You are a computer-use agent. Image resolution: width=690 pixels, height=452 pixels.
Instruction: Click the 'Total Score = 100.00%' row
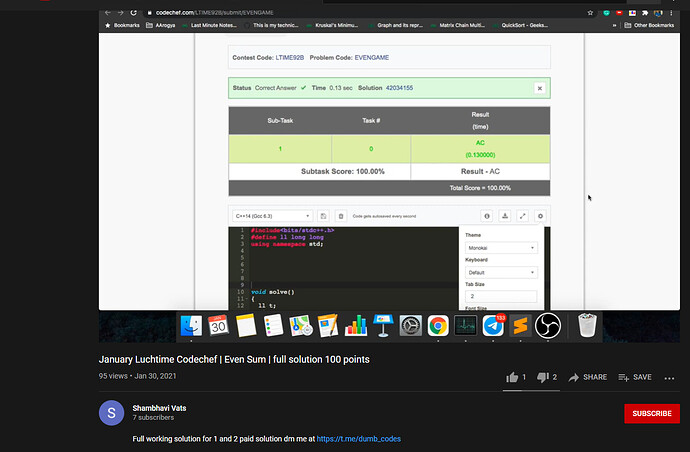pyautogui.click(x=389, y=188)
